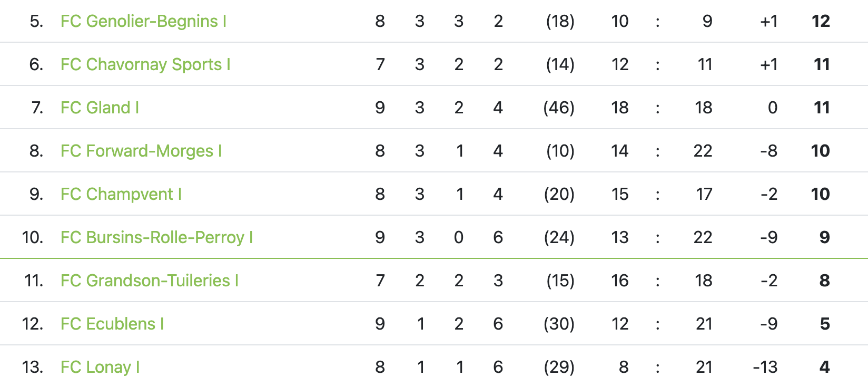Open FC Forward-Morges I team page

coord(141,151)
